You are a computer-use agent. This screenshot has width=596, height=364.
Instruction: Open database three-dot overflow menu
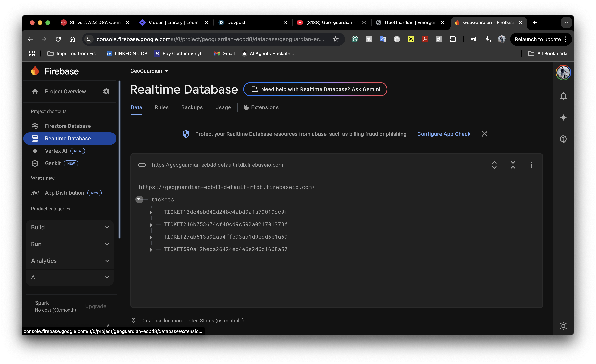[531, 165]
